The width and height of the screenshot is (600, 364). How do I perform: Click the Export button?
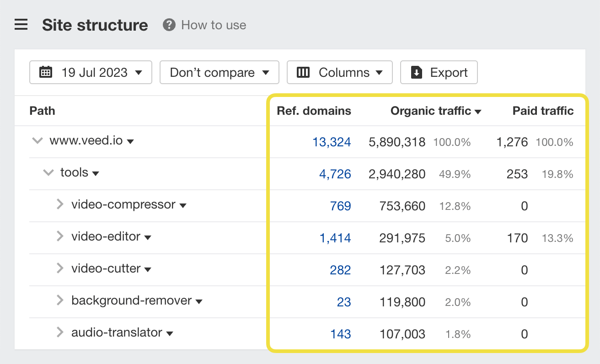(439, 72)
